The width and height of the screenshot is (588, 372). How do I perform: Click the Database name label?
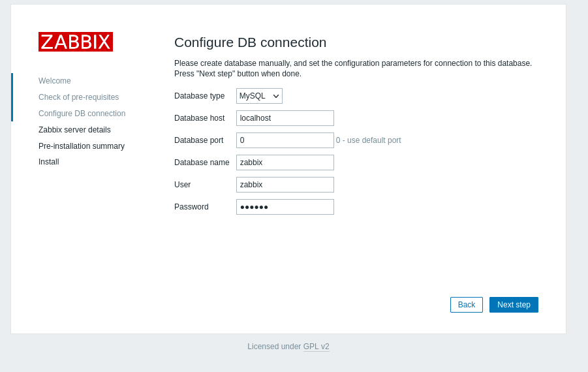[x=202, y=163]
